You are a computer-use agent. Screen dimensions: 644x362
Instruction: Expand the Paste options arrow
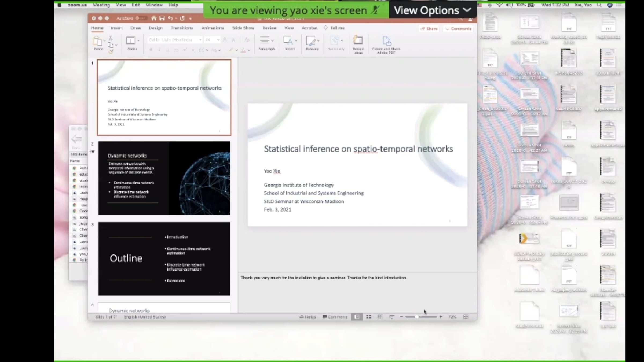point(104,41)
